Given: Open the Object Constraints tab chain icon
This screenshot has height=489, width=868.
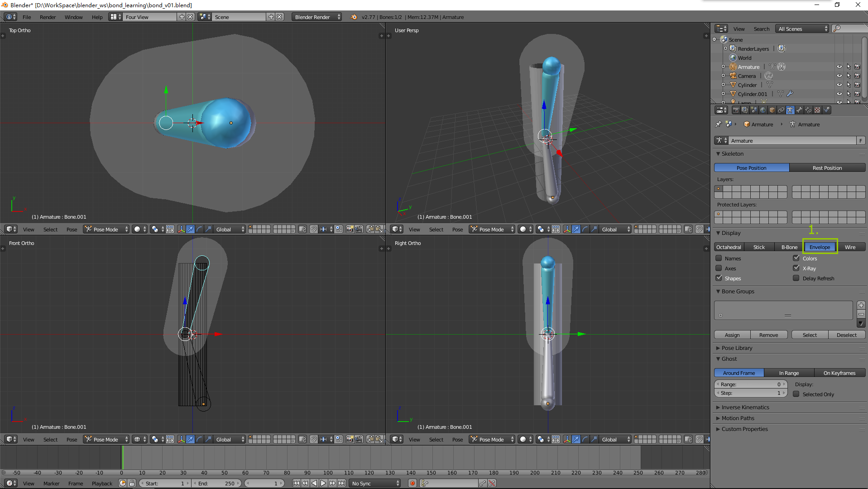Looking at the screenshot, I should click(x=781, y=110).
